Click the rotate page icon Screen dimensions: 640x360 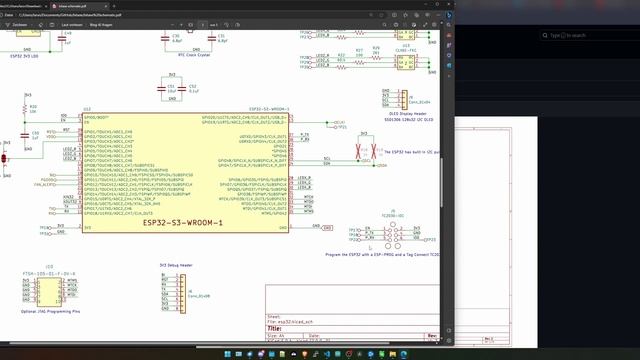pyautogui.click(x=227, y=25)
